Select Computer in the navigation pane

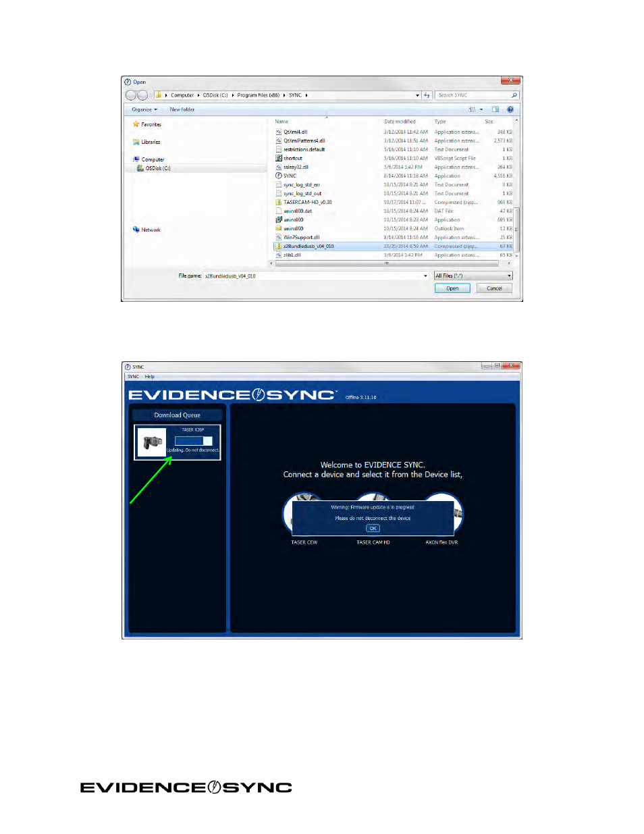point(149,159)
